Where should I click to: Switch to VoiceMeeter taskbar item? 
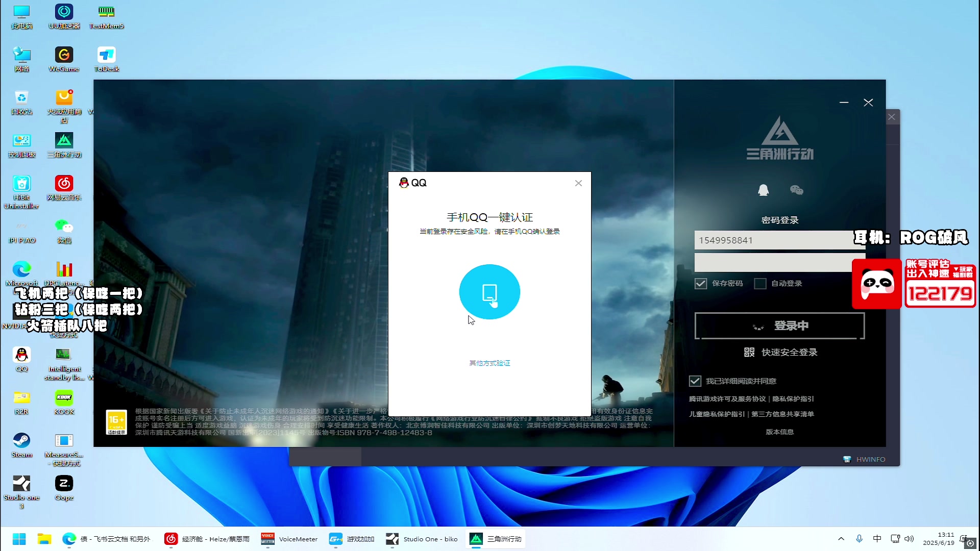[x=289, y=539]
